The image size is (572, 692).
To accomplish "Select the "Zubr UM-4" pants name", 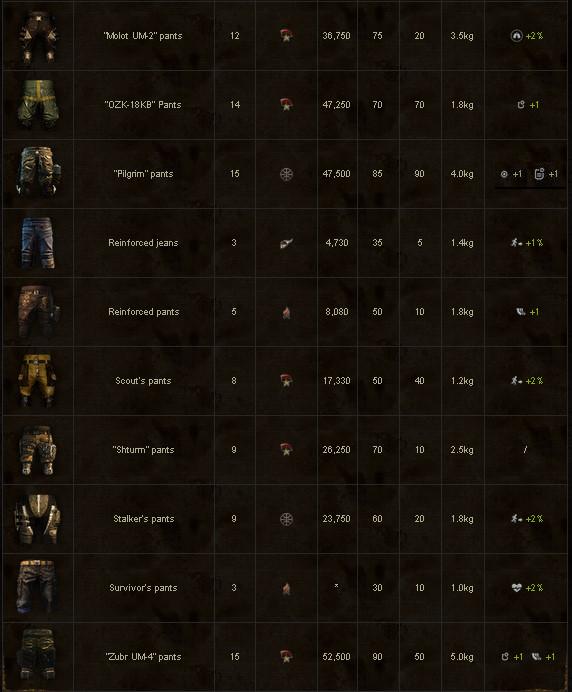I will tap(143, 657).
